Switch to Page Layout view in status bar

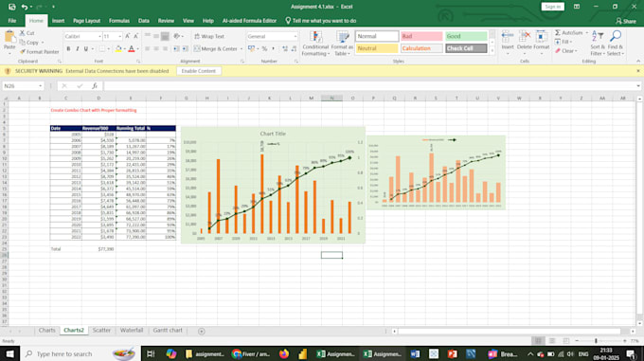click(552, 341)
